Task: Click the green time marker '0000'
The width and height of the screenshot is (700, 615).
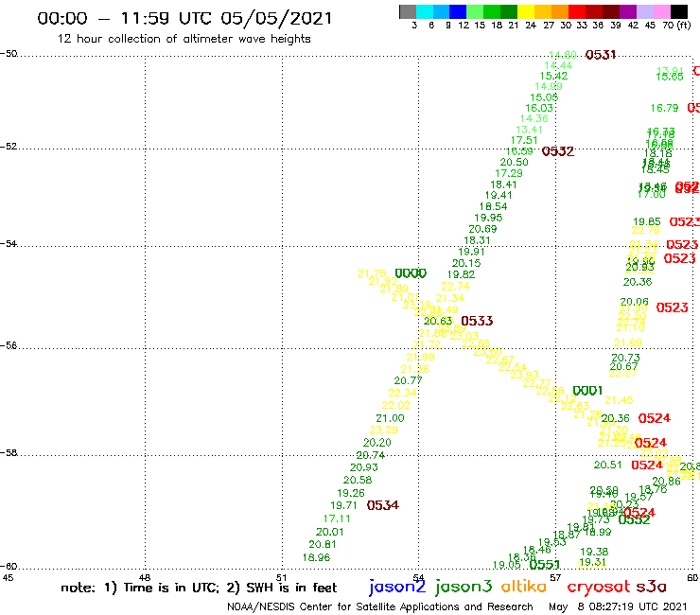Action: tap(411, 273)
